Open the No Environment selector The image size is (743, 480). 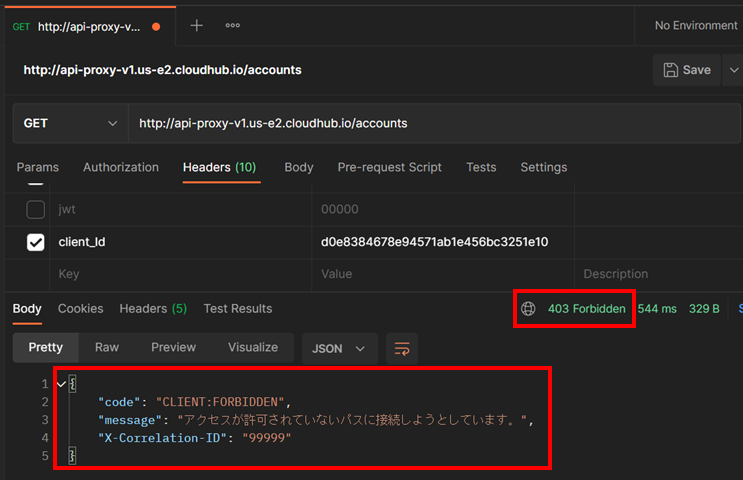pyautogui.click(x=696, y=26)
